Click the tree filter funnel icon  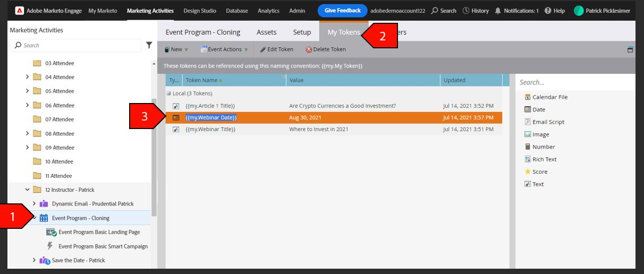click(149, 45)
